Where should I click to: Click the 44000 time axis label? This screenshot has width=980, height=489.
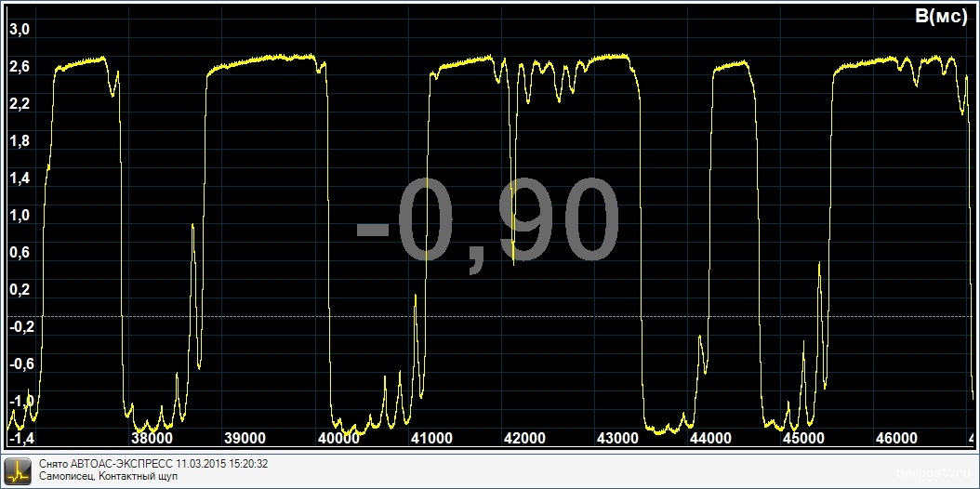710,438
